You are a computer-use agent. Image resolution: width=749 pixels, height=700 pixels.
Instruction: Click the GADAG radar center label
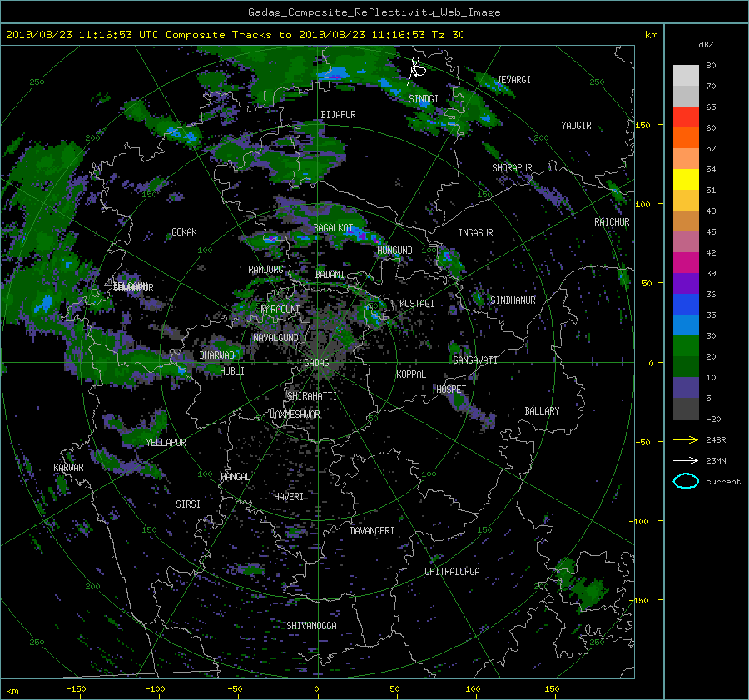(316, 363)
